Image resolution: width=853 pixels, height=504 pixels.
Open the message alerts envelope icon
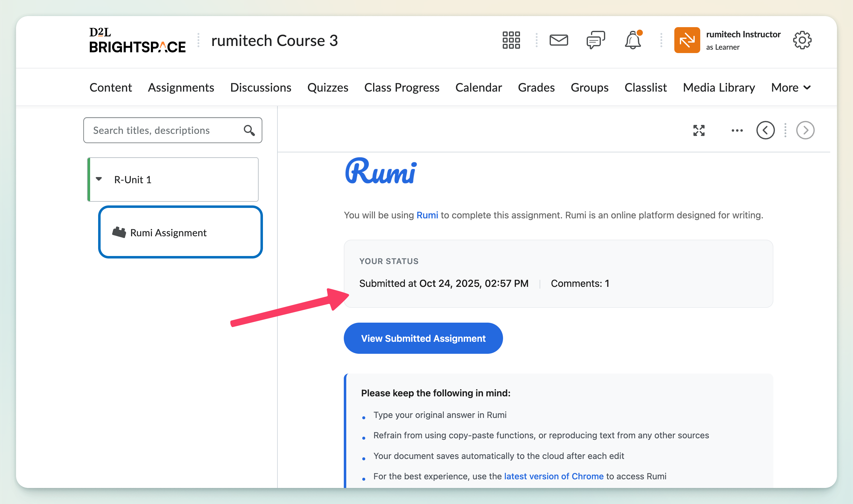point(559,40)
